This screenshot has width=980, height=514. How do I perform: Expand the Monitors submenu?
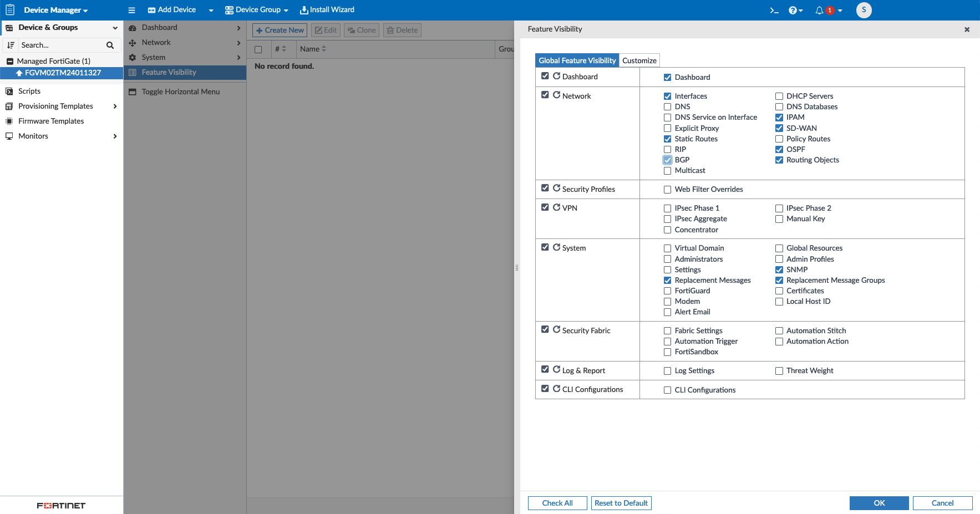115,136
